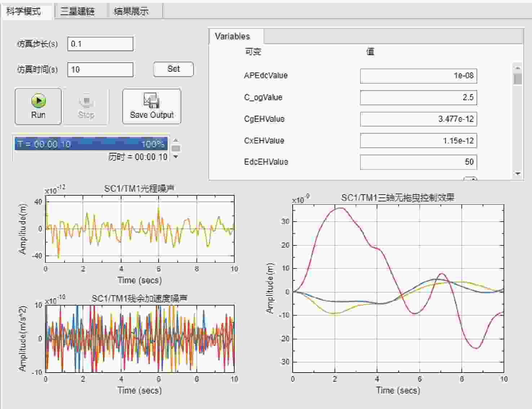Select the 科学模式 tab
The height and width of the screenshot is (409, 532).
pyautogui.click(x=24, y=11)
